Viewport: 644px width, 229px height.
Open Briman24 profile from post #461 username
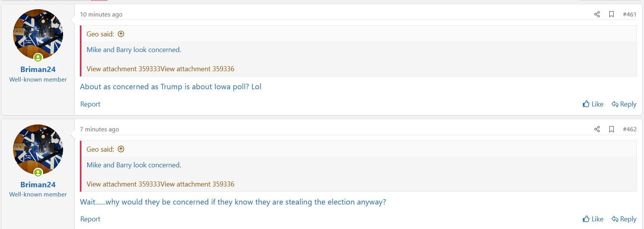coord(38,69)
